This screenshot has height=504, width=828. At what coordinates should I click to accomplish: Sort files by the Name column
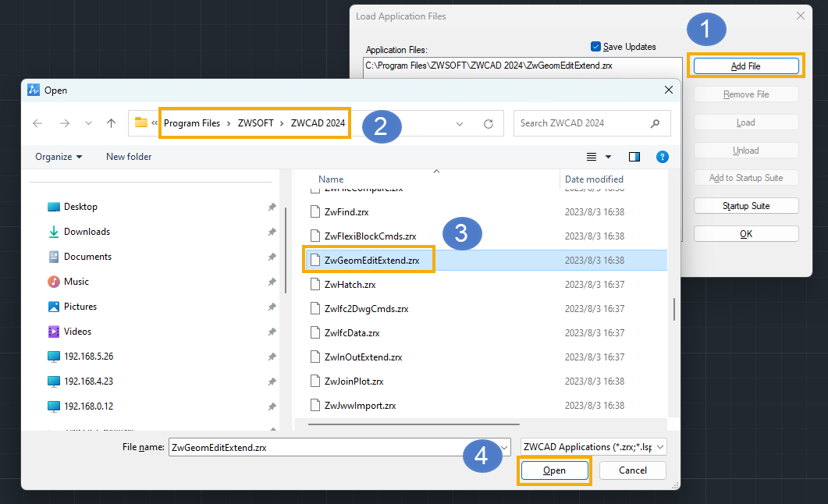331,179
